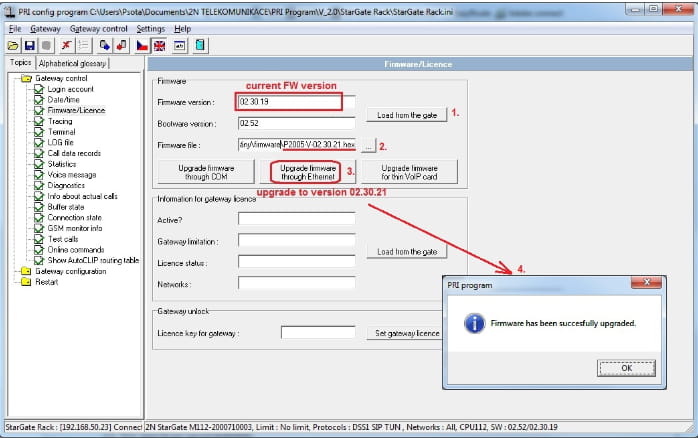Select Online commands in the tree
The image size is (698, 438).
[76, 250]
